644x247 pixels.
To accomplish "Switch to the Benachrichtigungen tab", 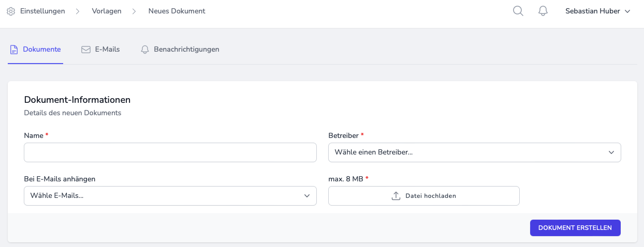I will tap(186, 50).
